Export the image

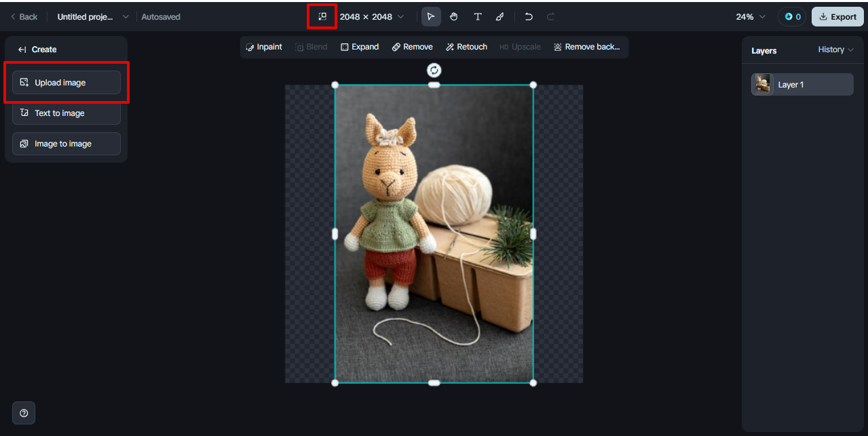pyautogui.click(x=837, y=17)
